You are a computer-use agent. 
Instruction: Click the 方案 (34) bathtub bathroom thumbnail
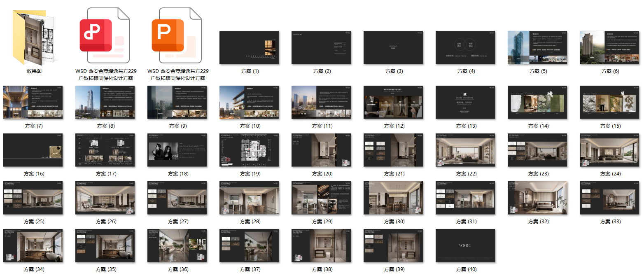point(33,245)
